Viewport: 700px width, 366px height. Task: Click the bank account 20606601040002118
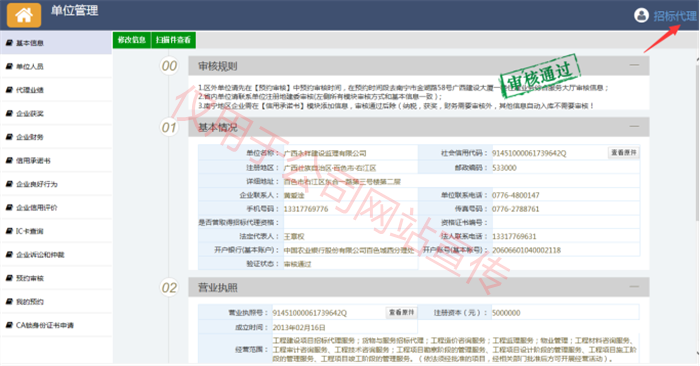pos(526,250)
